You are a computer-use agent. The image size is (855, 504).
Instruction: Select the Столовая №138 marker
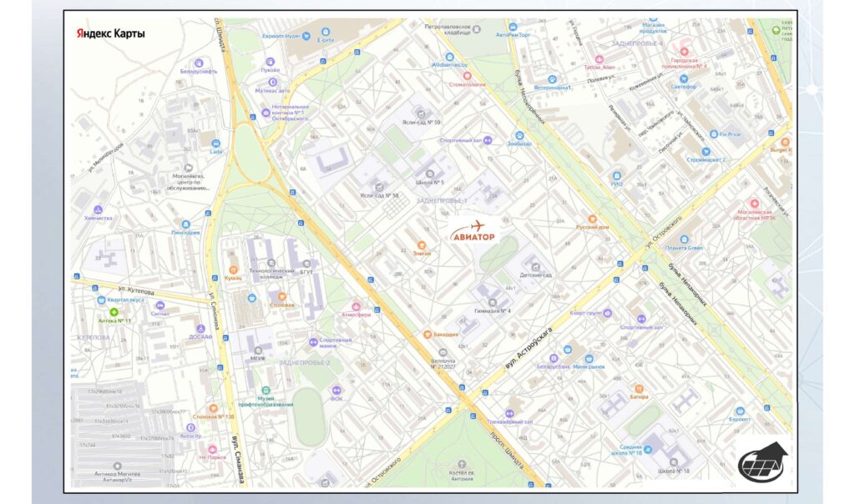click(x=213, y=408)
